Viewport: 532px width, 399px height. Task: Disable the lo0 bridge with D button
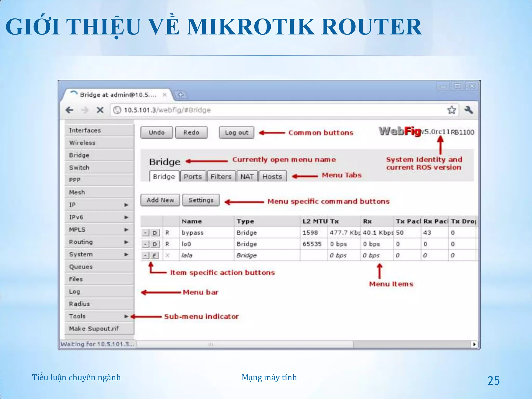pos(155,244)
